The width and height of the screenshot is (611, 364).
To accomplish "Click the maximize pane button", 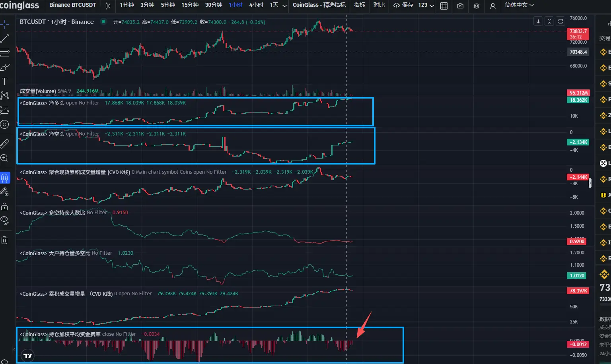I will (x=560, y=21).
